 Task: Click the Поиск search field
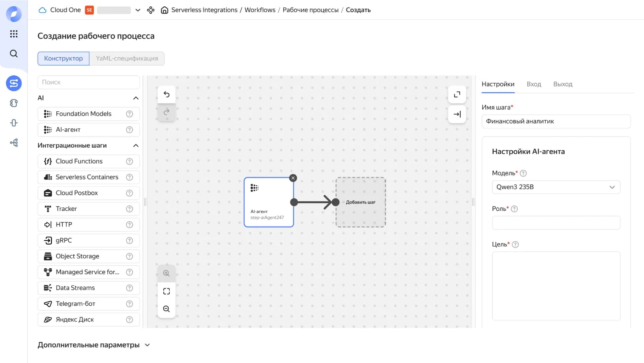(x=89, y=82)
